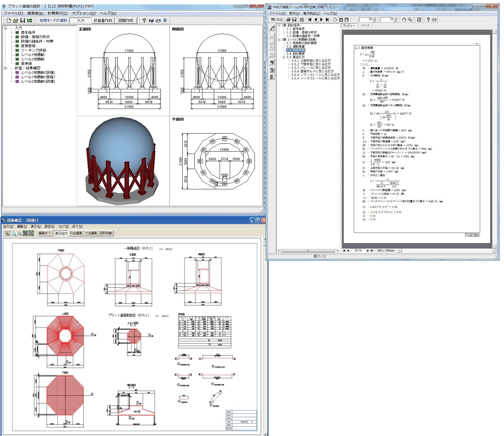Toggle the 基本条件 checkbox in the input tree
The image size is (504, 436).
tap(17, 32)
